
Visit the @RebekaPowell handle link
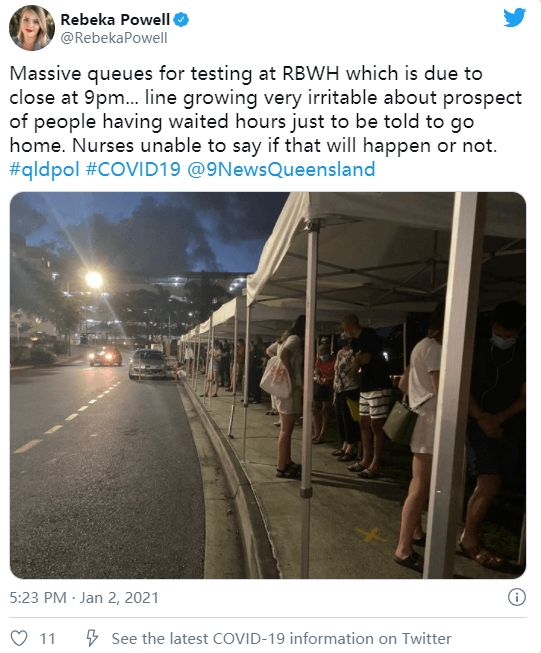point(114,38)
